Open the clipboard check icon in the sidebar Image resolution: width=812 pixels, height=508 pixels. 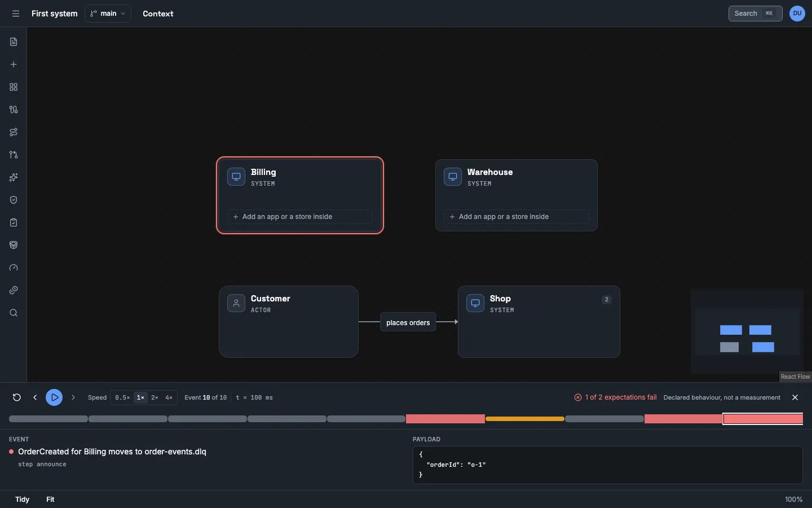[x=14, y=222]
